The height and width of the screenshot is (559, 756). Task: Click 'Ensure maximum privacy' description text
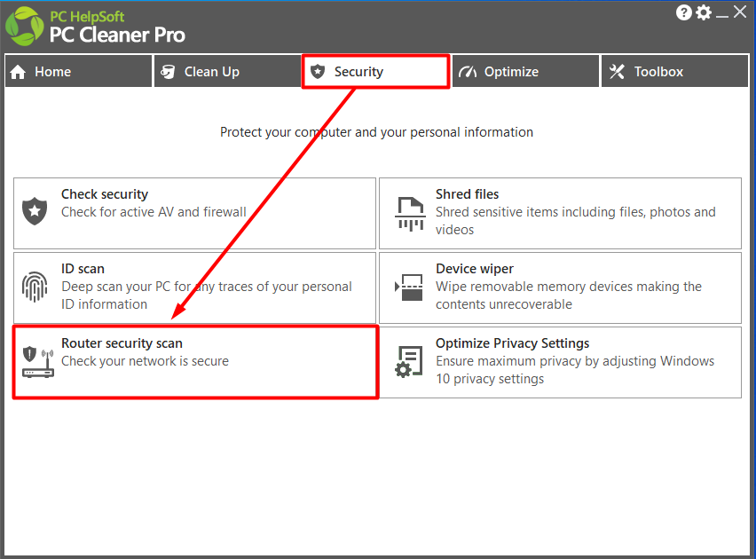(575, 370)
